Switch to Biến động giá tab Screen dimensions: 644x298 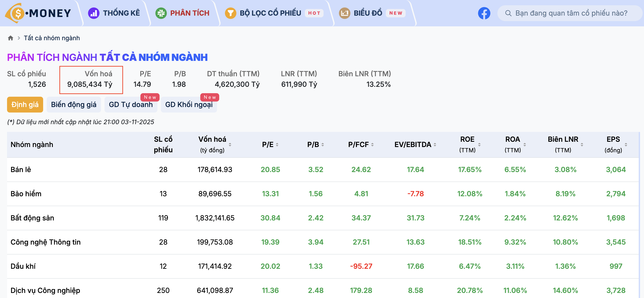point(74,104)
